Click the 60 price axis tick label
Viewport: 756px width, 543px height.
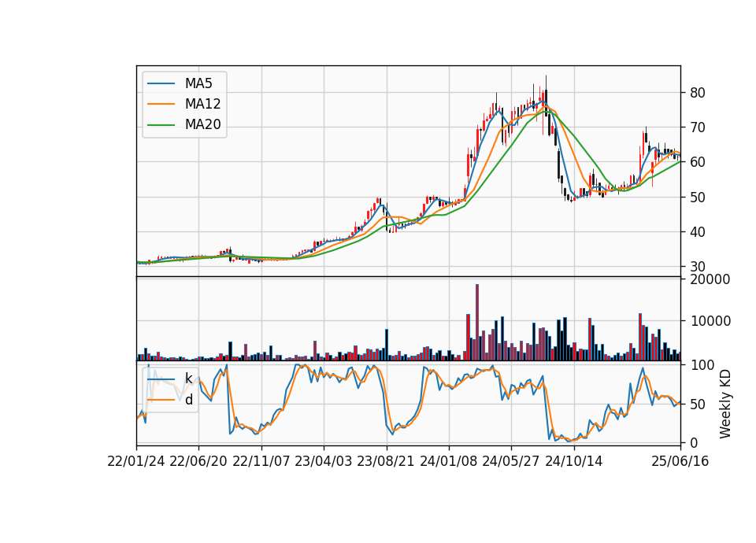click(698, 162)
